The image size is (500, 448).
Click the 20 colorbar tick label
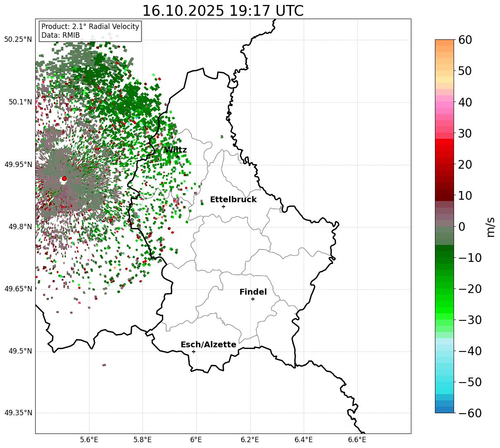466,164
